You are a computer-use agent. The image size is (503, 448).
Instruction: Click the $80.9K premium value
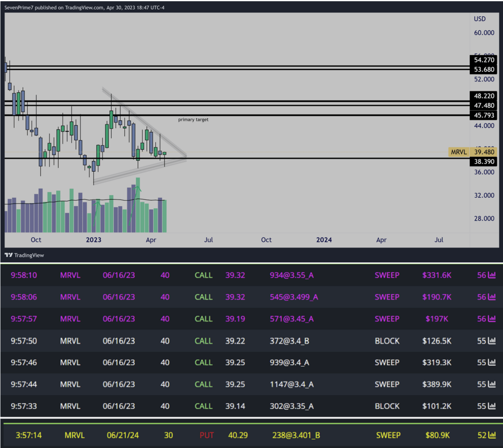pyautogui.click(x=438, y=435)
